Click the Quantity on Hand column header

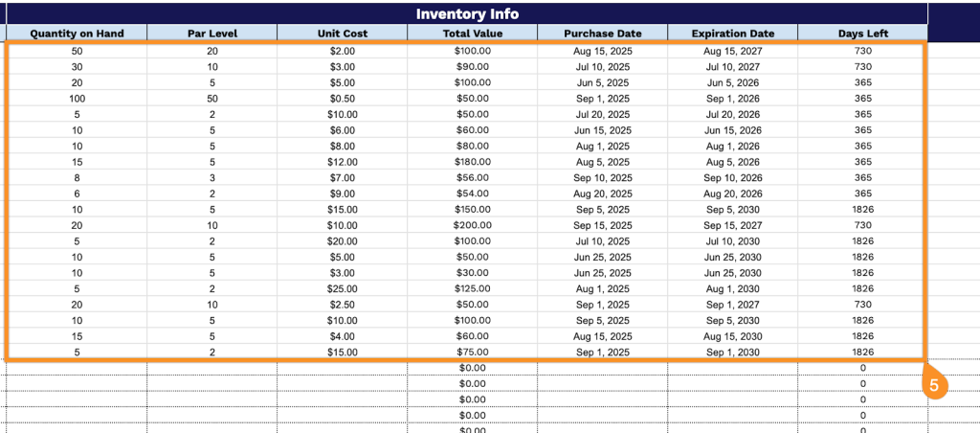(x=77, y=34)
